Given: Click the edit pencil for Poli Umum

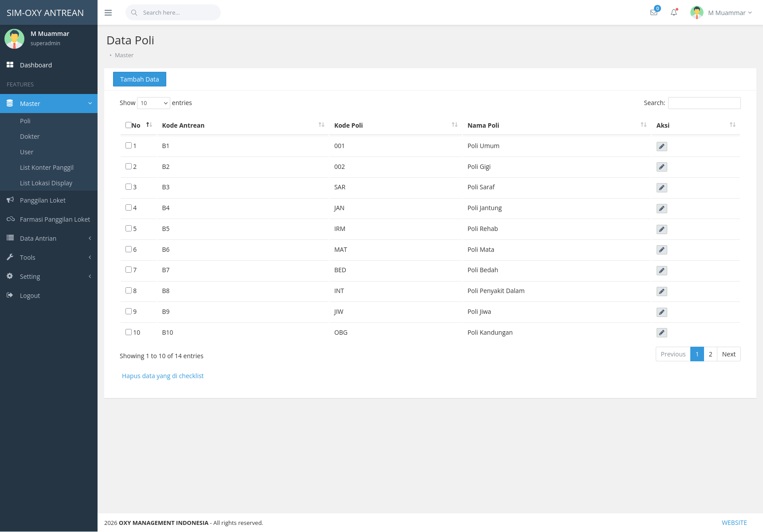Looking at the screenshot, I should click(661, 146).
